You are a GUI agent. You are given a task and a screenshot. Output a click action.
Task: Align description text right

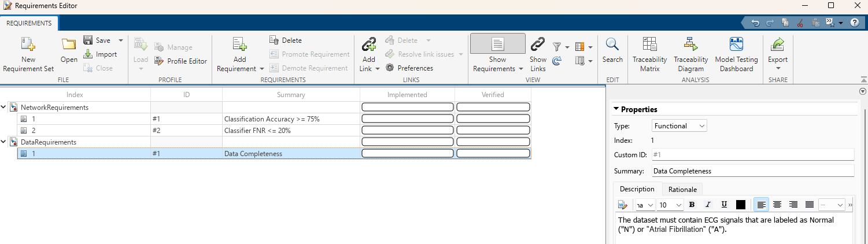coord(793,205)
